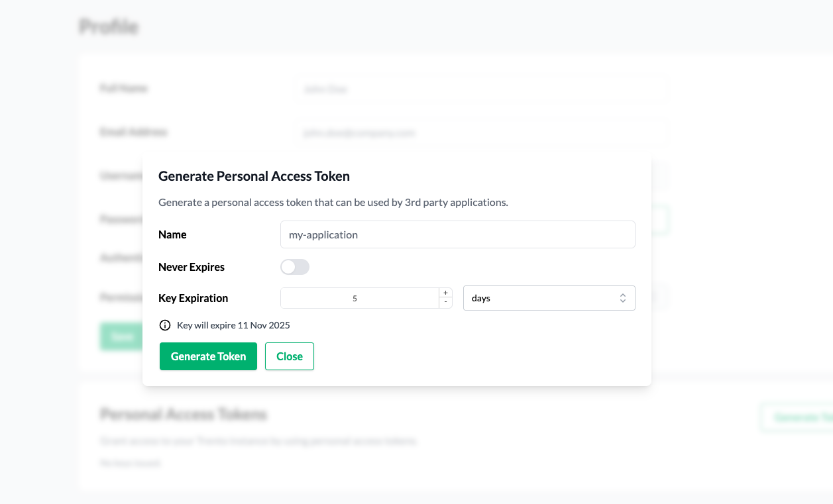Click the Save button on the profile form
Viewport: 833px width, 504px height.
(x=121, y=336)
